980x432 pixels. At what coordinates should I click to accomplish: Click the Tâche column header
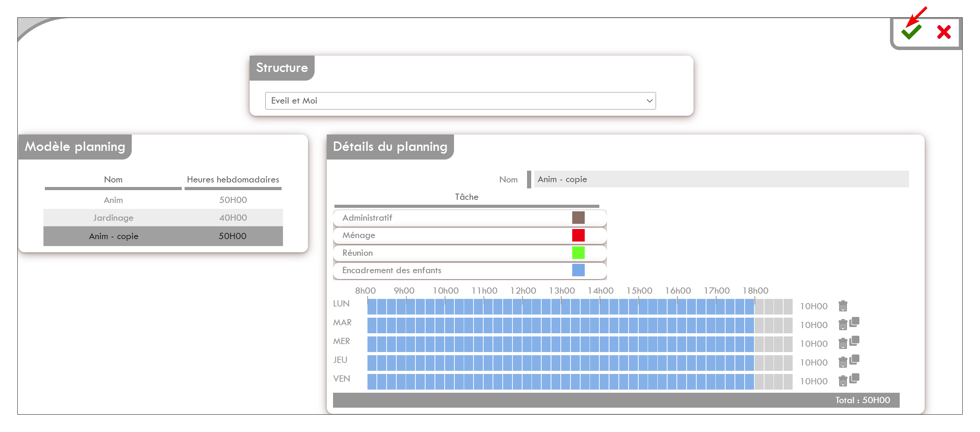pyautogui.click(x=467, y=197)
